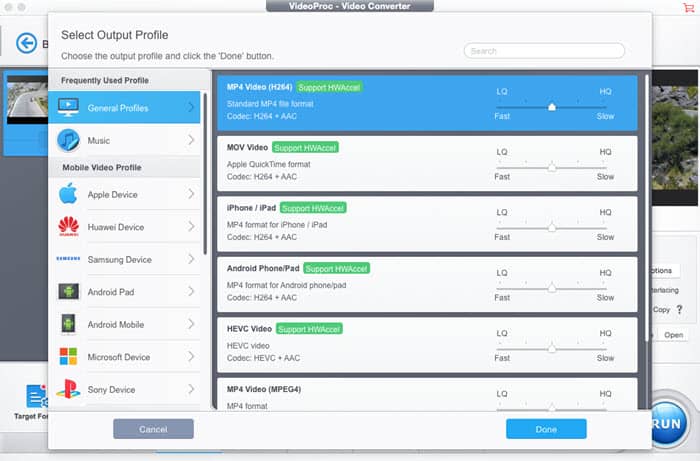
Task: Open Huawei Device profiles
Action: [125, 226]
